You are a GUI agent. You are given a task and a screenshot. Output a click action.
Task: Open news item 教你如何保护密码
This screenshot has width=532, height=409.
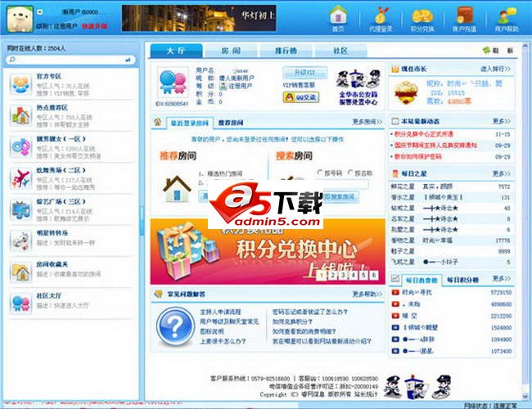pos(417,157)
